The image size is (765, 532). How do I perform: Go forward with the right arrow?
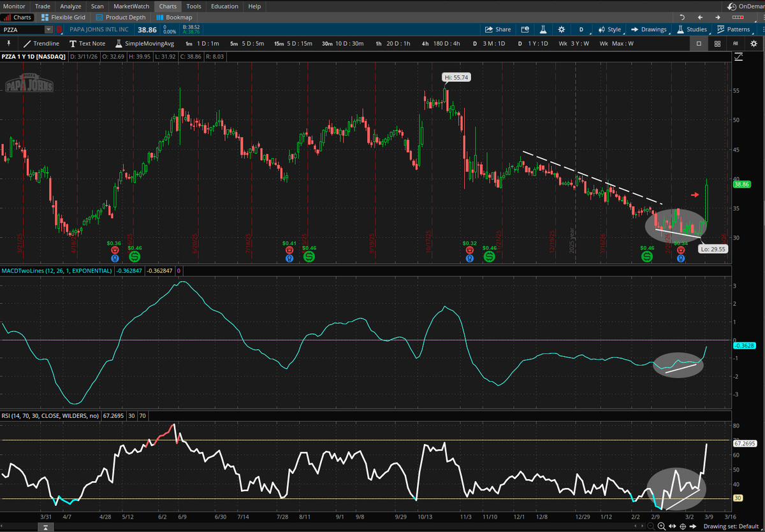coord(718,17)
